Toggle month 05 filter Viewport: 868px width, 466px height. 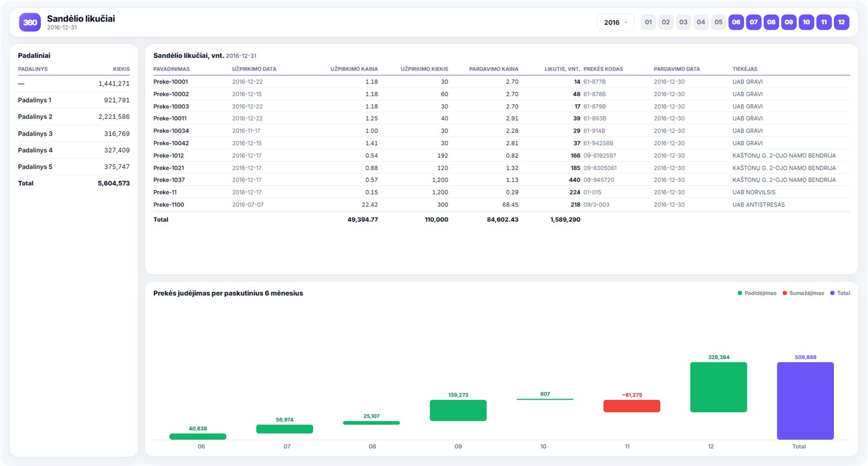(718, 22)
